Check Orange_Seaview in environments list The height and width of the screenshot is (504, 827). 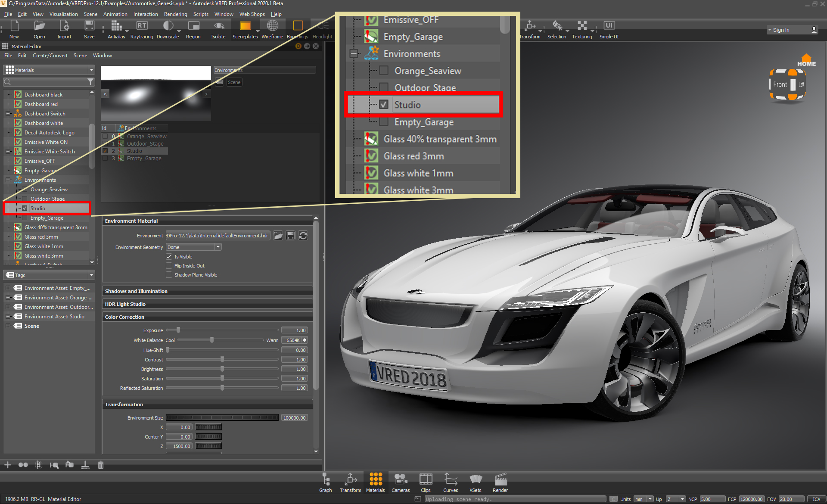[x=105, y=137]
